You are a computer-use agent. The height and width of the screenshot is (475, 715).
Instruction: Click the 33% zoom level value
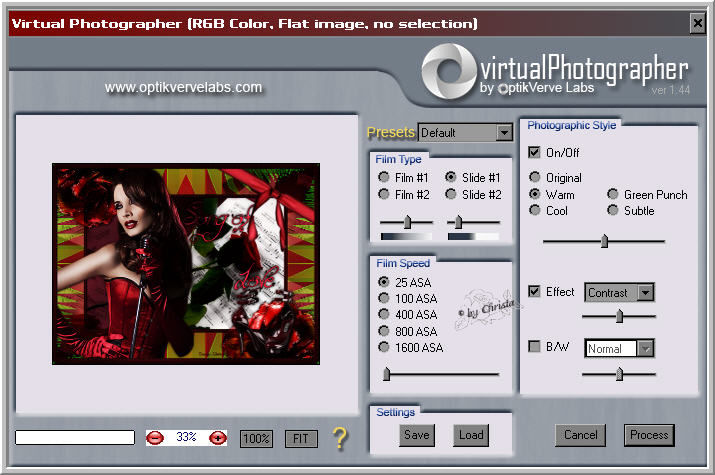[x=186, y=437]
